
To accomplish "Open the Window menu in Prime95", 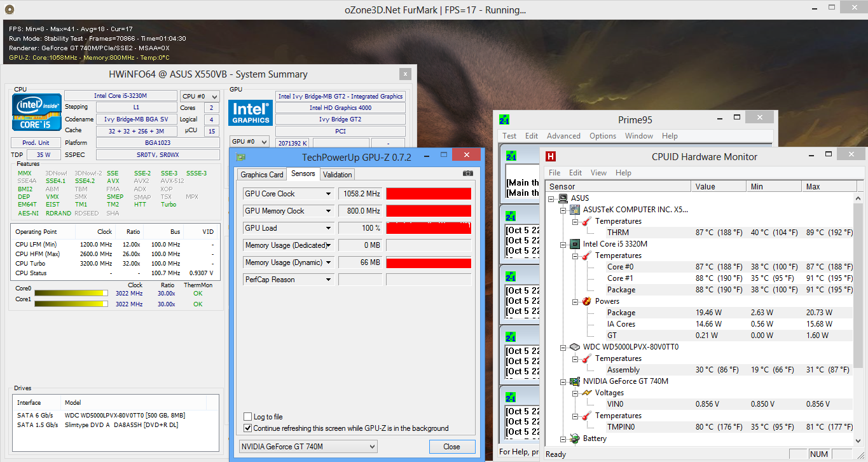I will pos(639,136).
